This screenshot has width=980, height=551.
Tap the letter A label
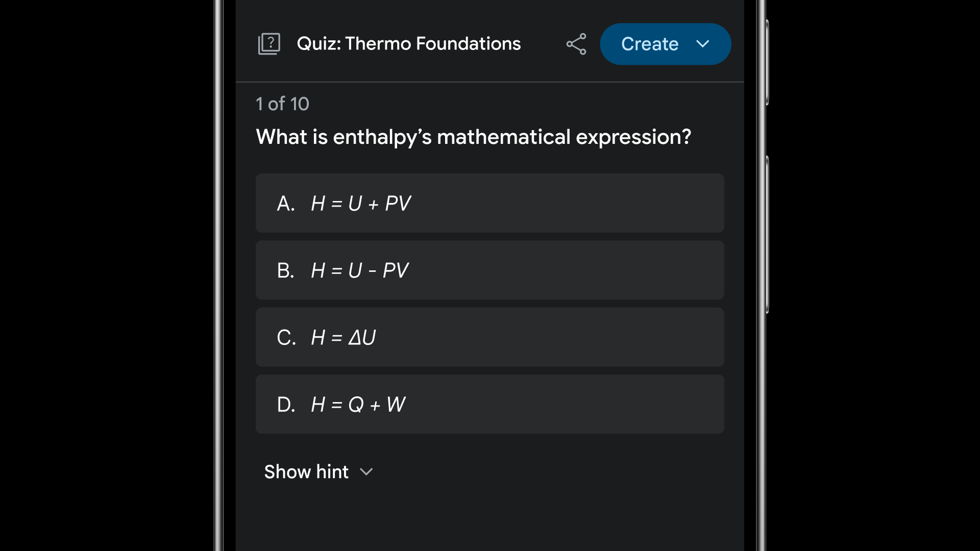pyautogui.click(x=285, y=204)
